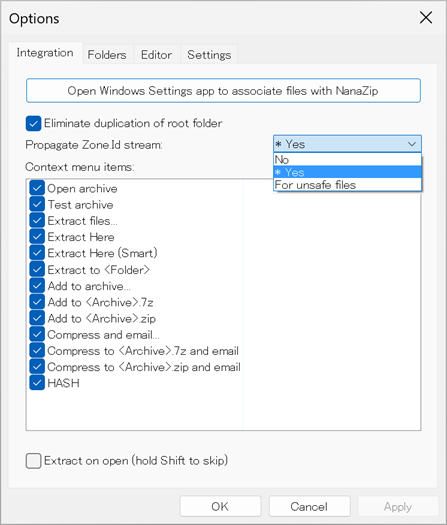Viewport: 447px width, 525px height.
Task: Click Open Windows Settings app to associate files
Action: coord(223,91)
